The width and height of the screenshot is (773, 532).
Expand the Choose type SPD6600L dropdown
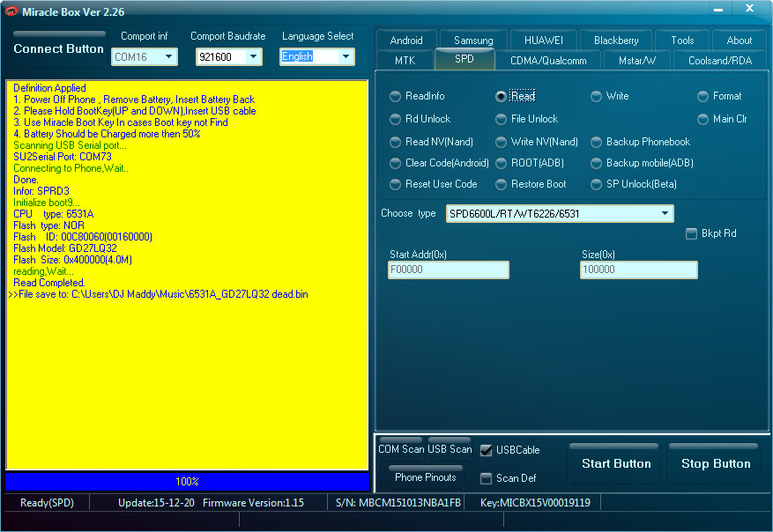(x=560, y=214)
